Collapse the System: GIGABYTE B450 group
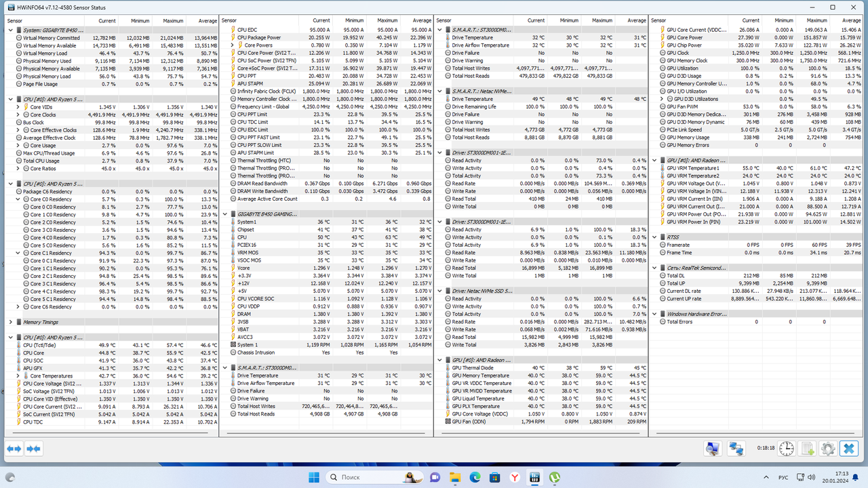 (10, 30)
